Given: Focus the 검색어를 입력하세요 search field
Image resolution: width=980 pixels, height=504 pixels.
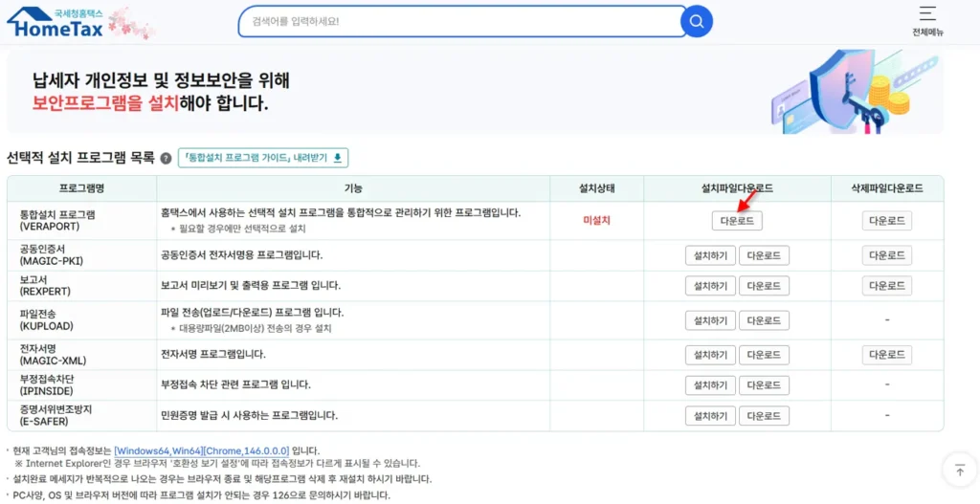Looking at the screenshot, I should [462, 22].
